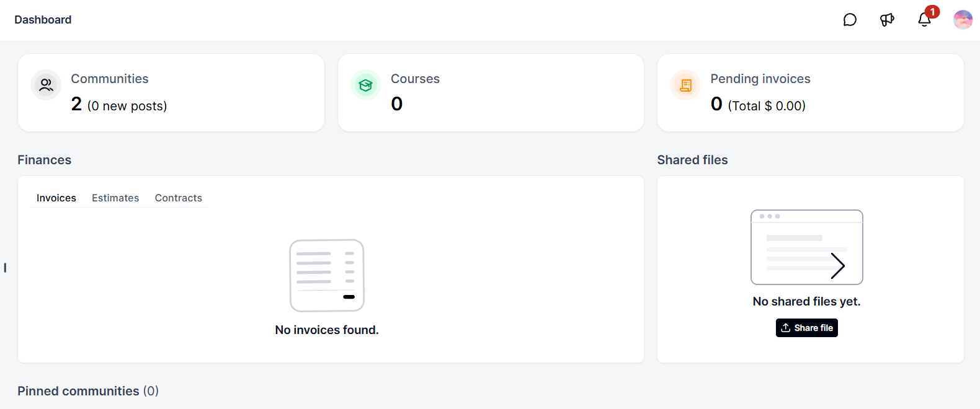This screenshot has height=409, width=980.
Task: Switch to the Estimates tab
Action: coord(115,198)
